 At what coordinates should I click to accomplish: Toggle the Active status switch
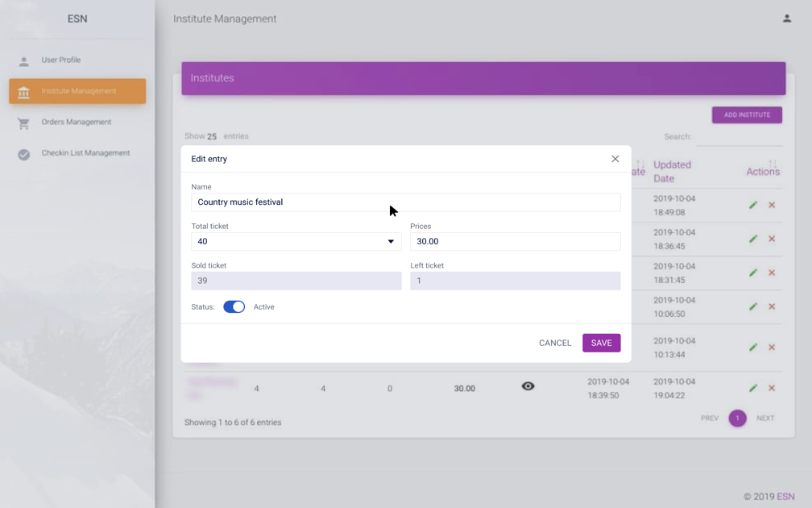pos(234,306)
